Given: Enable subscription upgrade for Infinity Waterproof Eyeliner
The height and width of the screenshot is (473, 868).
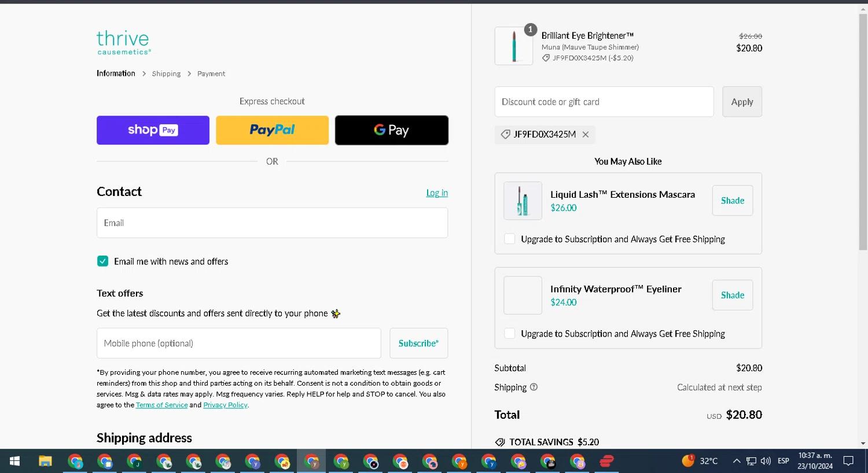Looking at the screenshot, I should point(510,334).
